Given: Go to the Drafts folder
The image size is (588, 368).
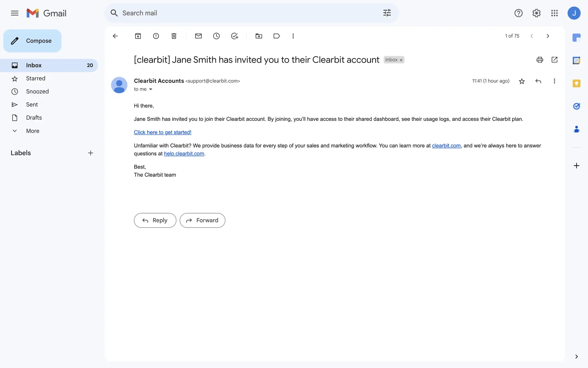Looking at the screenshot, I should click(34, 118).
